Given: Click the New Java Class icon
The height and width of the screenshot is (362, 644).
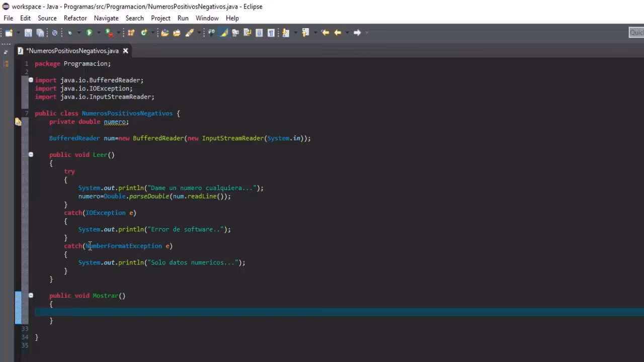Looking at the screenshot, I should click(x=144, y=33).
